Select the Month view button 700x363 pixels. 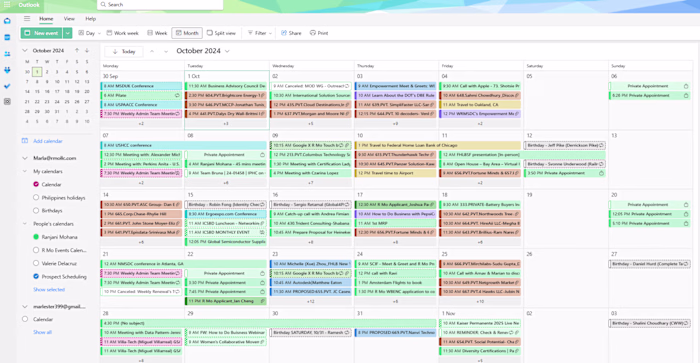[187, 33]
